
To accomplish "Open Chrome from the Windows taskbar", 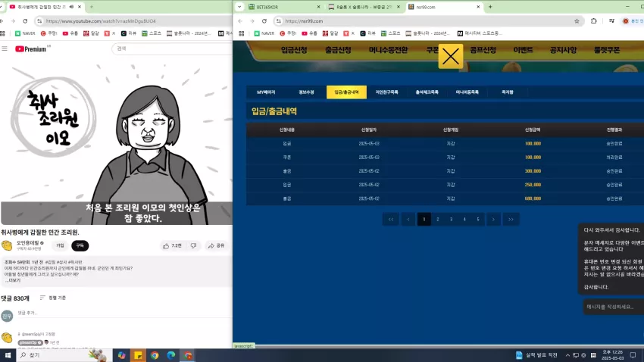I will [155, 355].
